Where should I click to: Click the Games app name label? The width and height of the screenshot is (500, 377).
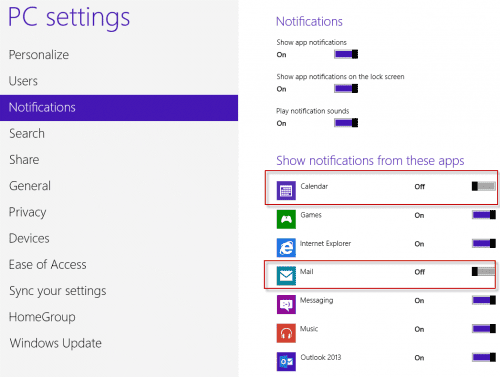(x=311, y=215)
